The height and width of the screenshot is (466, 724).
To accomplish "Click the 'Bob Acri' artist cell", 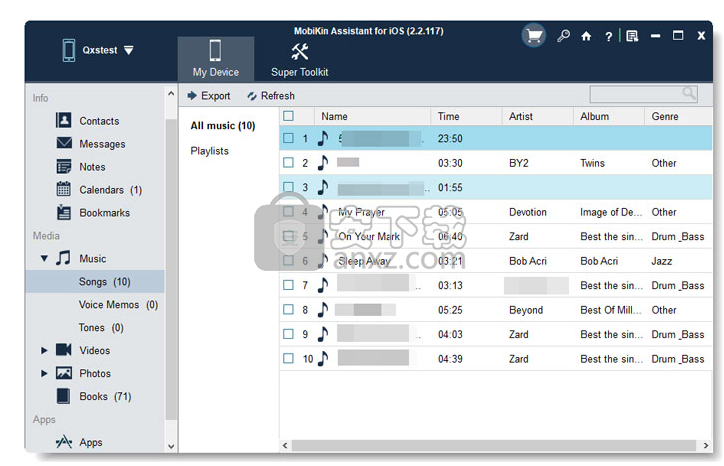I will pyautogui.click(x=527, y=261).
